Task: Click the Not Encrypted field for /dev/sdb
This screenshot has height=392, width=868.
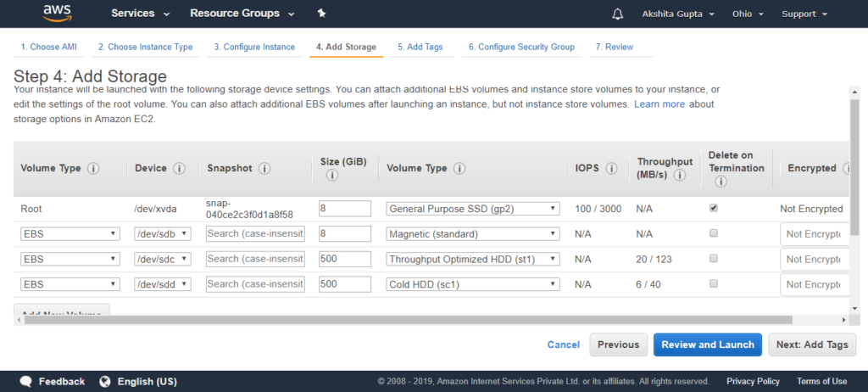Action: 815,234
